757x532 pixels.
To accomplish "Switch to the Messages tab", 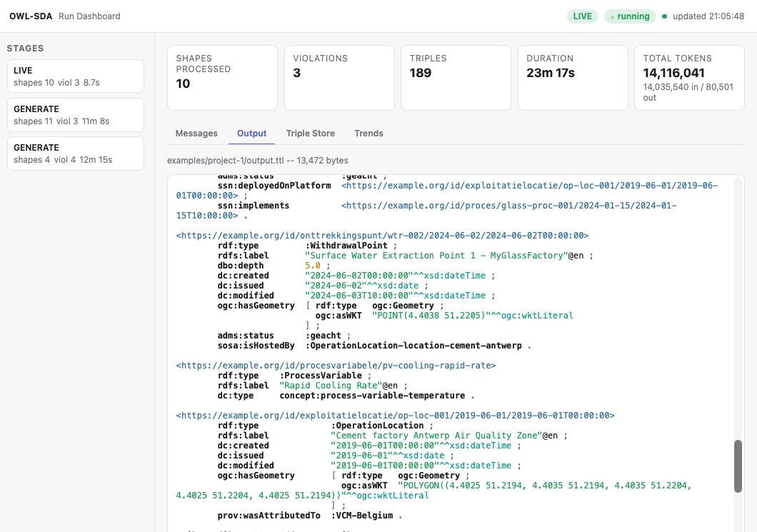I will coord(196,134).
